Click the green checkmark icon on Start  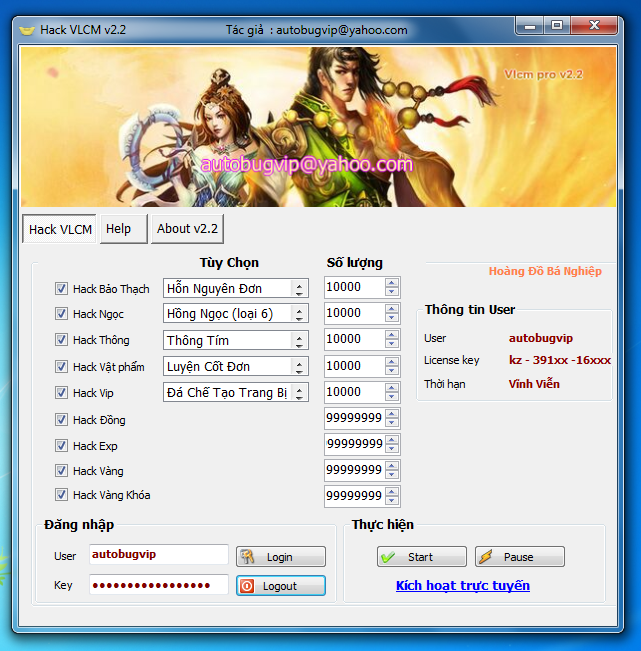coord(388,557)
